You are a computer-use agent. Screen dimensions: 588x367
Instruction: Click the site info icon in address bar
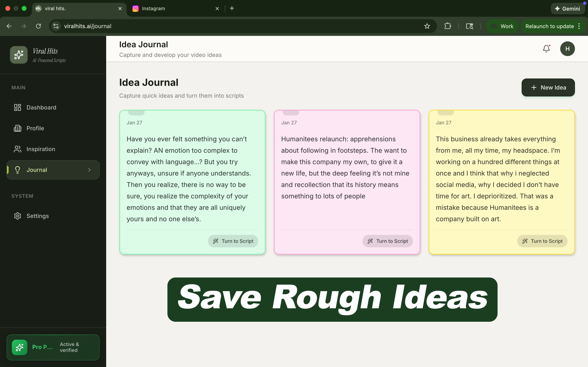56,26
